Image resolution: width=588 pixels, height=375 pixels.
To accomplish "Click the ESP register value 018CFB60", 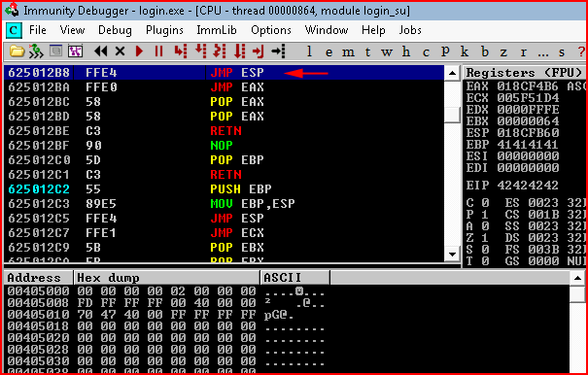I will (528, 133).
